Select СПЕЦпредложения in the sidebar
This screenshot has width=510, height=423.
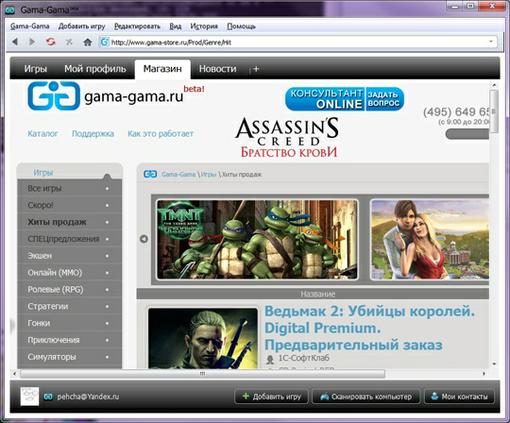[x=70, y=239]
